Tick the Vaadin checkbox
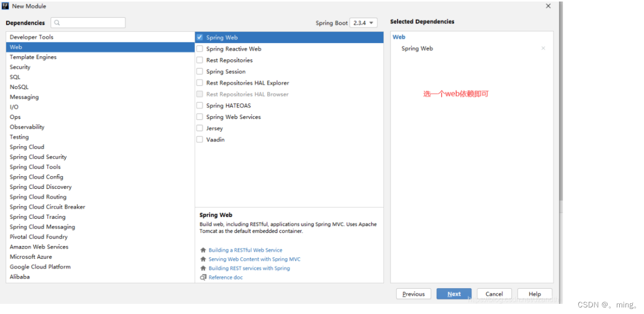Viewport: 644px width, 314px height. [x=200, y=139]
